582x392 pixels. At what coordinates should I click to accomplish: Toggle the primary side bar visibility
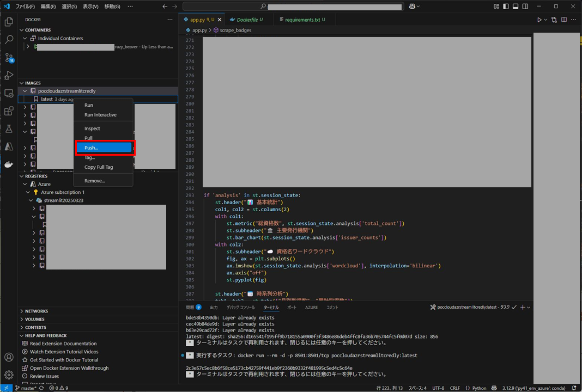506,6
